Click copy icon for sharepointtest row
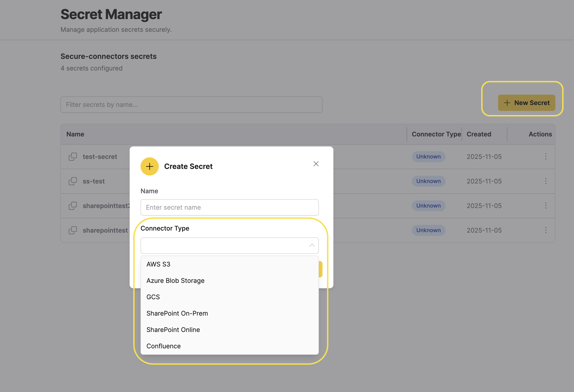The height and width of the screenshot is (392, 574). coord(73,230)
